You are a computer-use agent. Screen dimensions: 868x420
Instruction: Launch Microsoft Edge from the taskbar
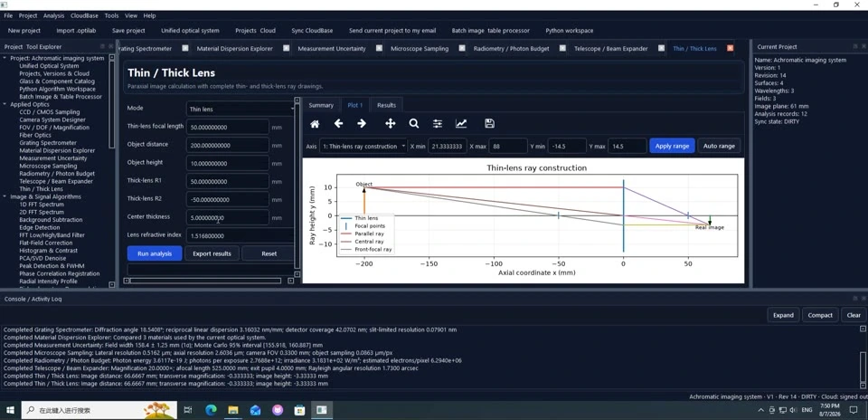(x=211, y=410)
